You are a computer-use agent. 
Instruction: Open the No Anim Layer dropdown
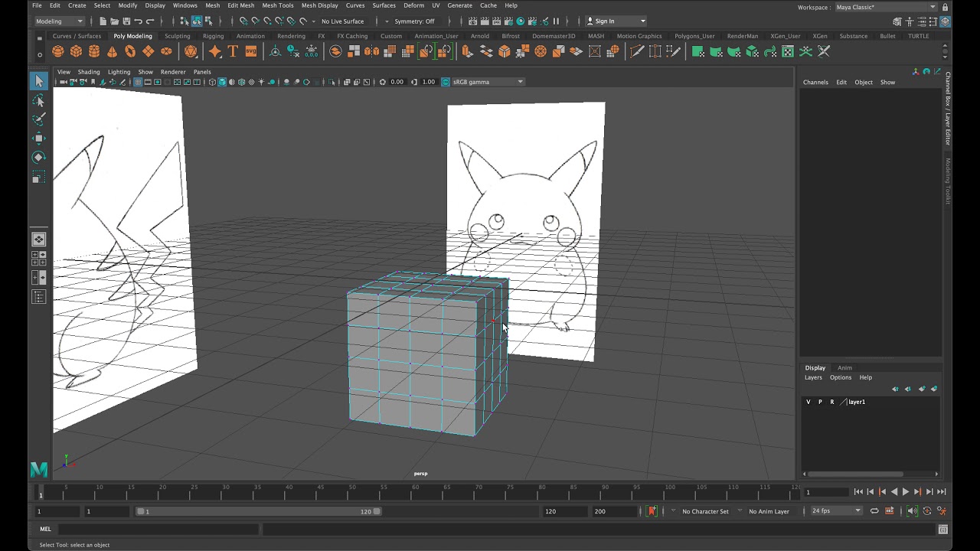[x=769, y=511]
